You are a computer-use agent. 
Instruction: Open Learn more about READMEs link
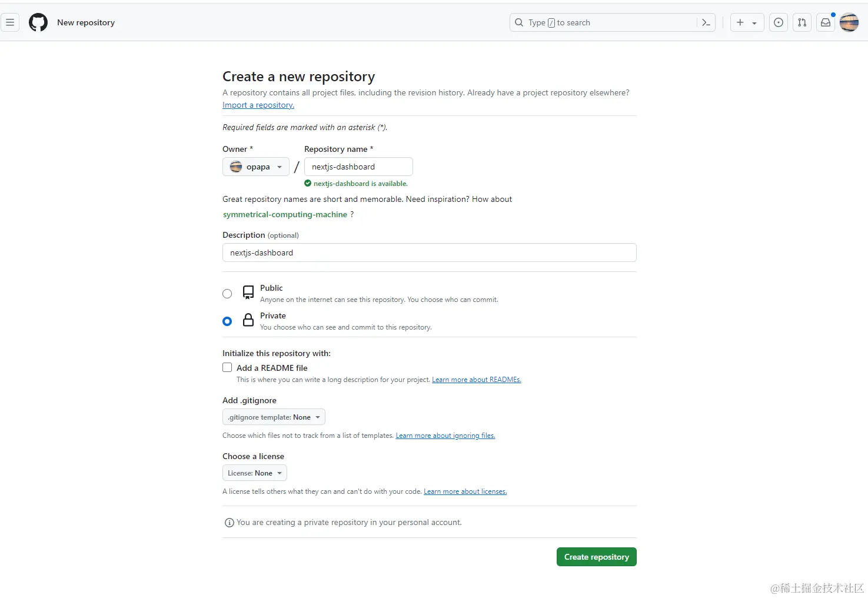[477, 380]
